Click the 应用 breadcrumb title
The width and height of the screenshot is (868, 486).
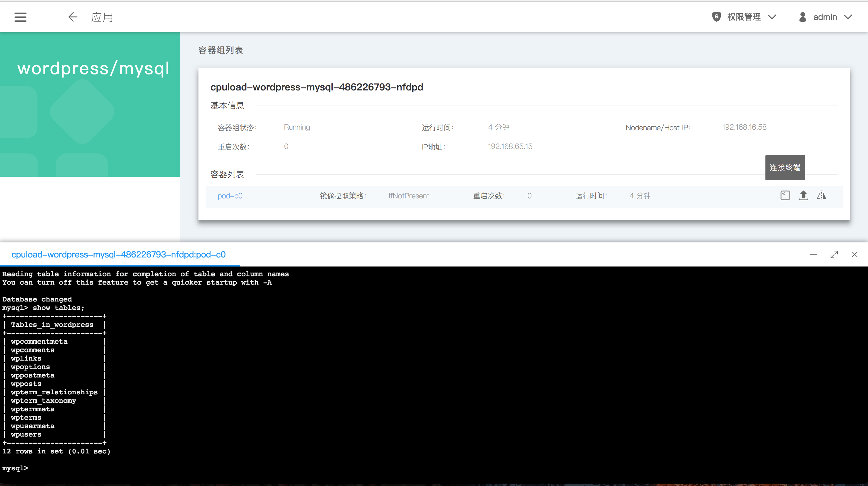point(102,17)
